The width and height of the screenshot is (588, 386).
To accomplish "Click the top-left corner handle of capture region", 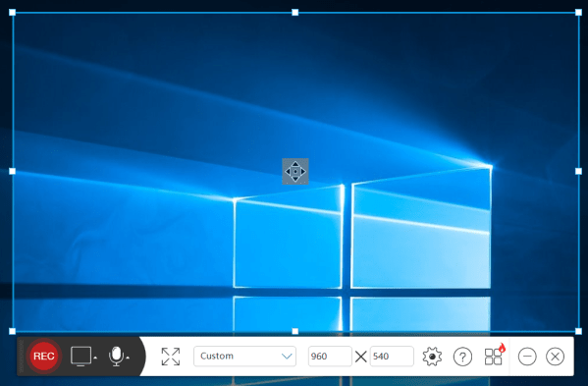I will (x=13, y=13).
